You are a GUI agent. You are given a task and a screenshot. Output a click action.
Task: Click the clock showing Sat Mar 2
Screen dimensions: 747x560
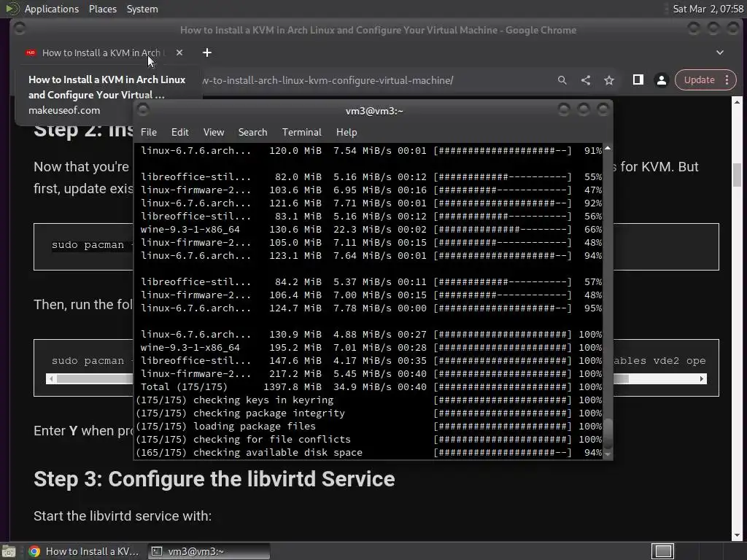(708, 9)
